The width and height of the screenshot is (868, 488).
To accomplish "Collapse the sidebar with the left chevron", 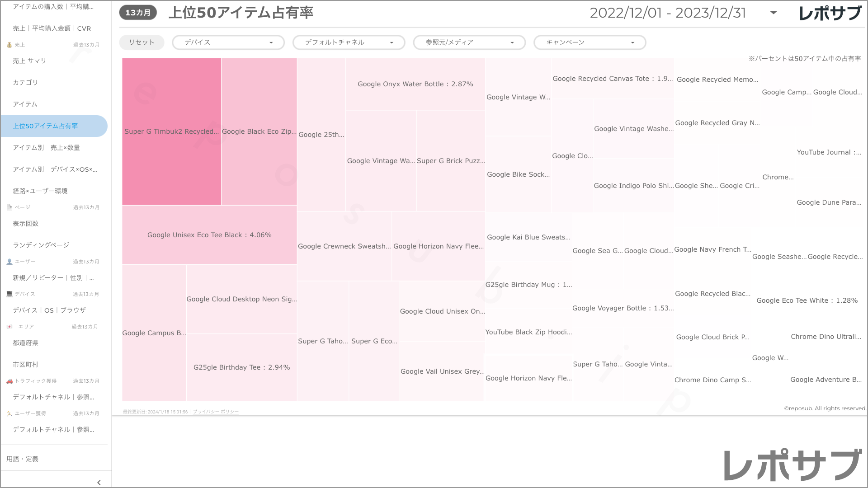I will click(x=99, y=482).
